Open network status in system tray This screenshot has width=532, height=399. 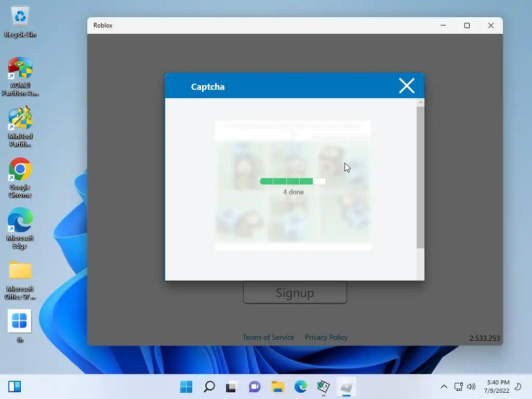pos(459,387)
